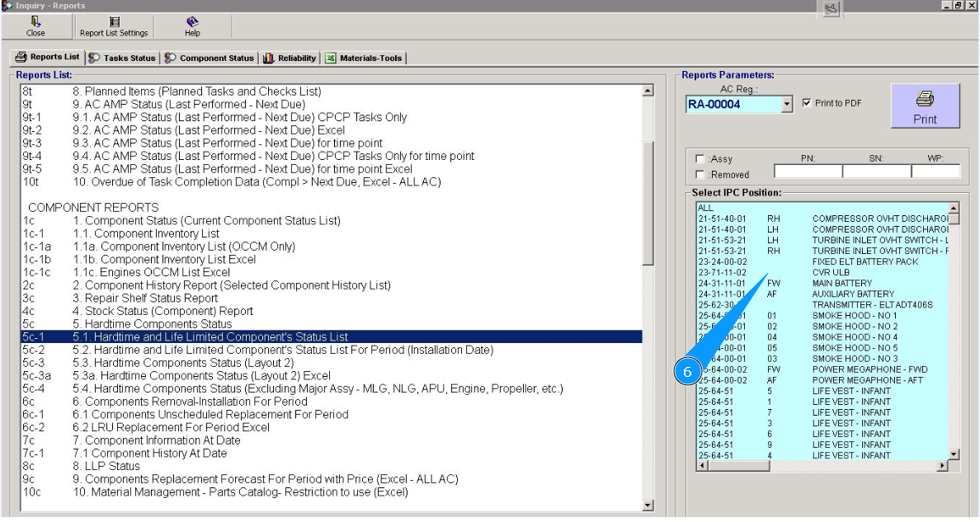Screen dimensions: 980x522
Task: Select highlighted report 5c-1 Hardtime and Life Limited
Action: (332, 337)
